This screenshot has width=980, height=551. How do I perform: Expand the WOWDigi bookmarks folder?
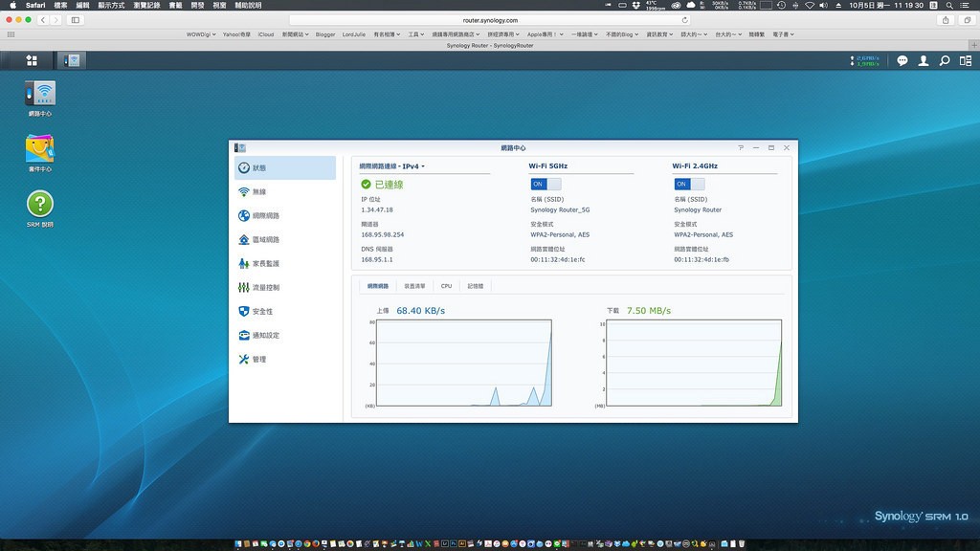click(201, 34)
